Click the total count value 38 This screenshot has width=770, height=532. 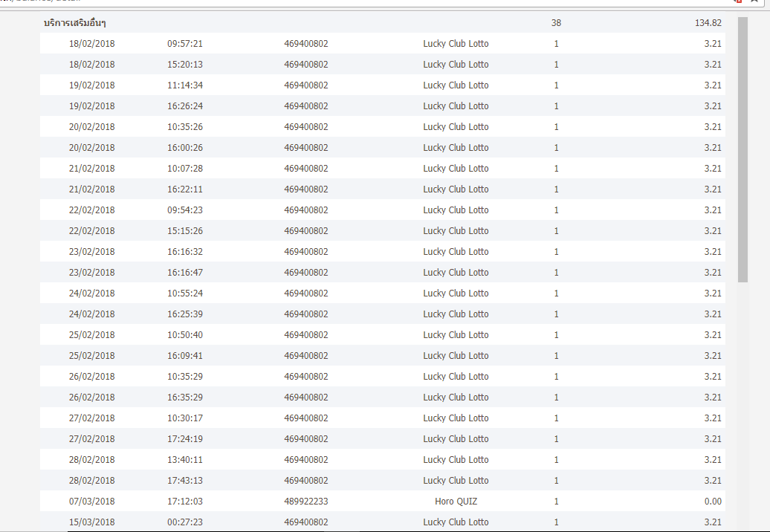[x=556, y=23]
